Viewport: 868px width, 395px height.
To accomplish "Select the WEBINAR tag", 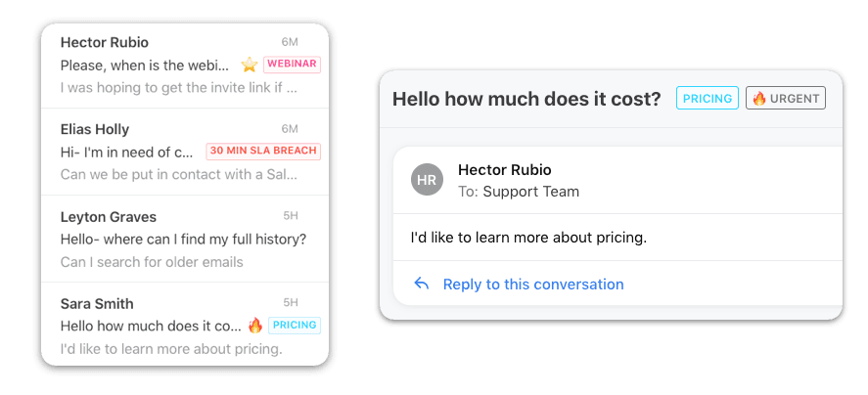I will (292, 65).
